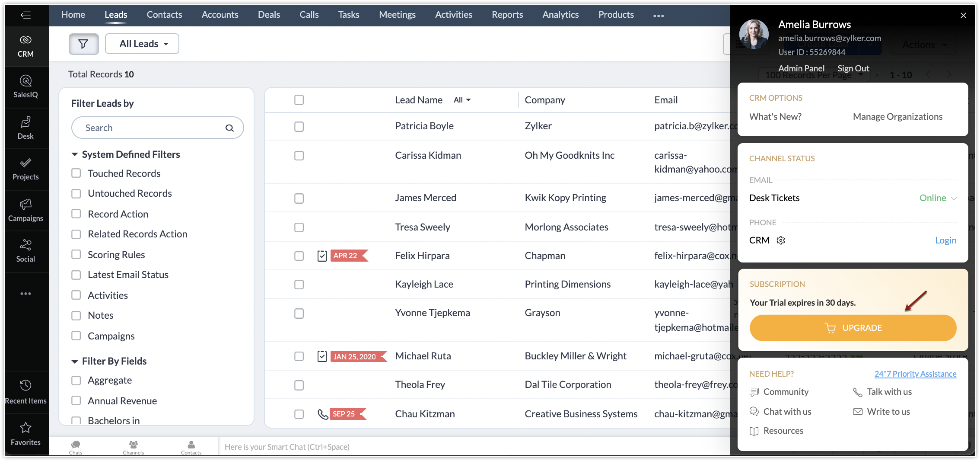Check the Annual Revenue field filter

(76, 401)
